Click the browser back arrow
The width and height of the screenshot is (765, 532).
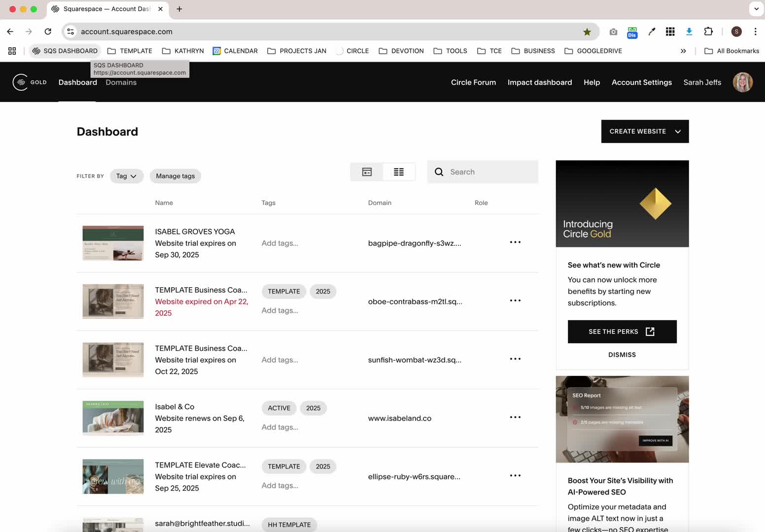[x=10, y=32]
